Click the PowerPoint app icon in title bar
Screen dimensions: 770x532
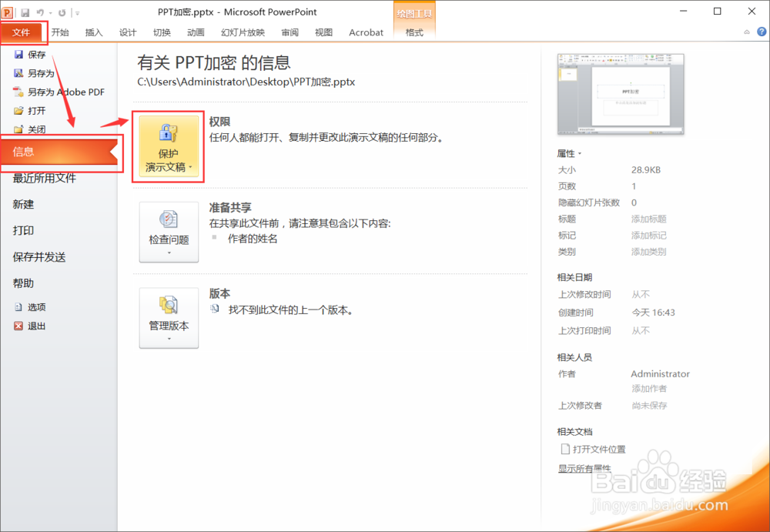click(x=8, y=12)
